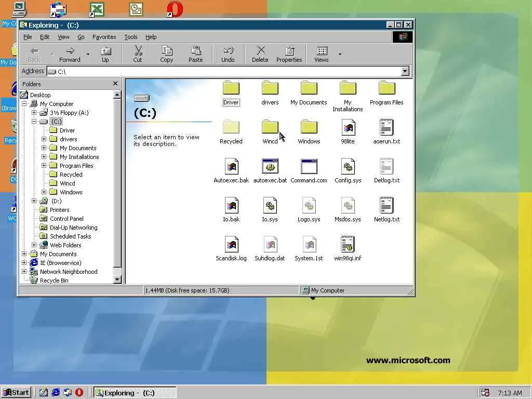Select the Autoexec.bak file icon
This screenshot has height=399, width=532.
[231, 166]
